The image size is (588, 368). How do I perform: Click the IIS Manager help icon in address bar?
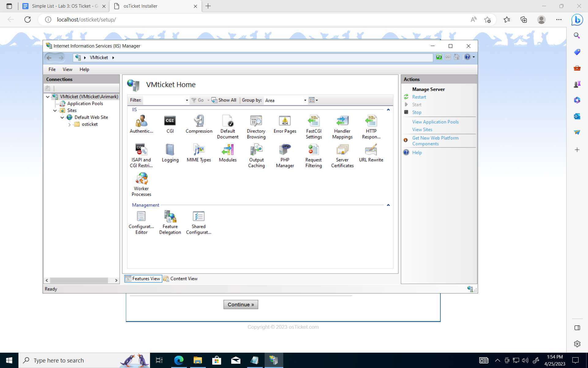click(467, 57)
